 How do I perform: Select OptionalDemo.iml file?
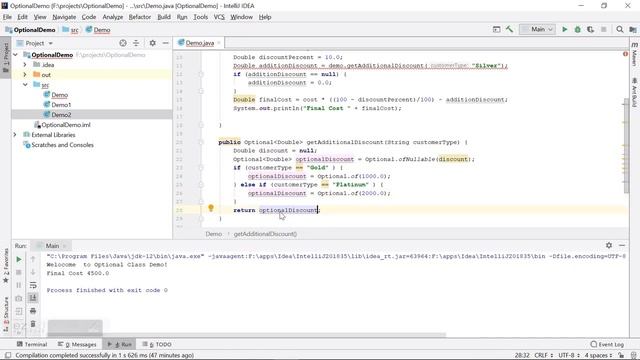[62, 125]
